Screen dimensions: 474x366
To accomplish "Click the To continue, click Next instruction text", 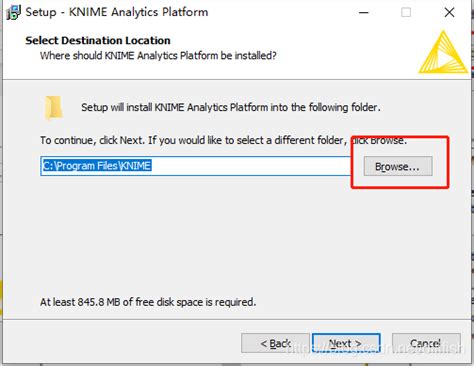I will coord(223,140).
